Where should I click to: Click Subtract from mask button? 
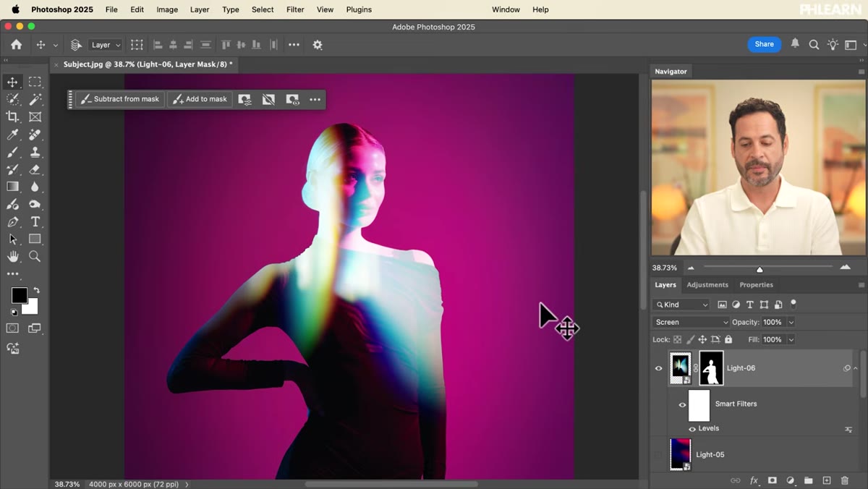(x=120, y=99)
